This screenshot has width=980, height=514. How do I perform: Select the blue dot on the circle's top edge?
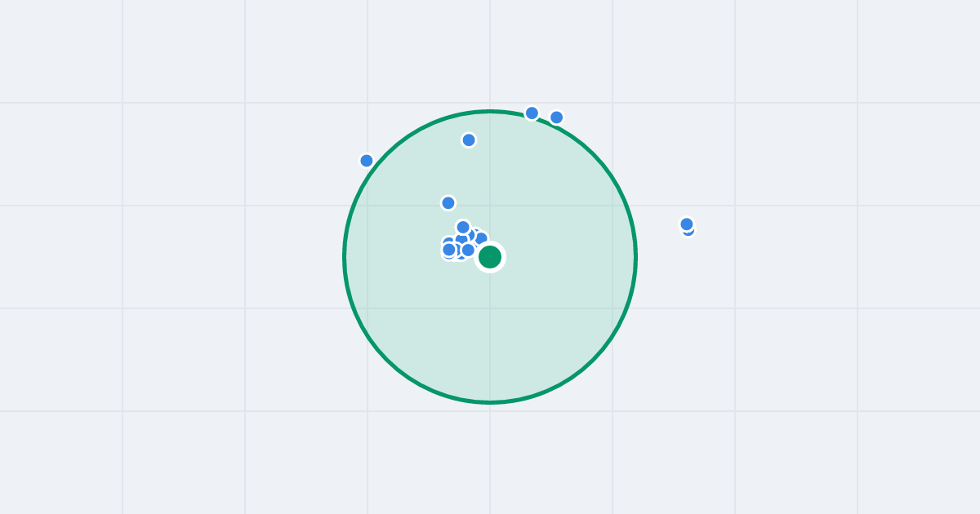[532, 113]
